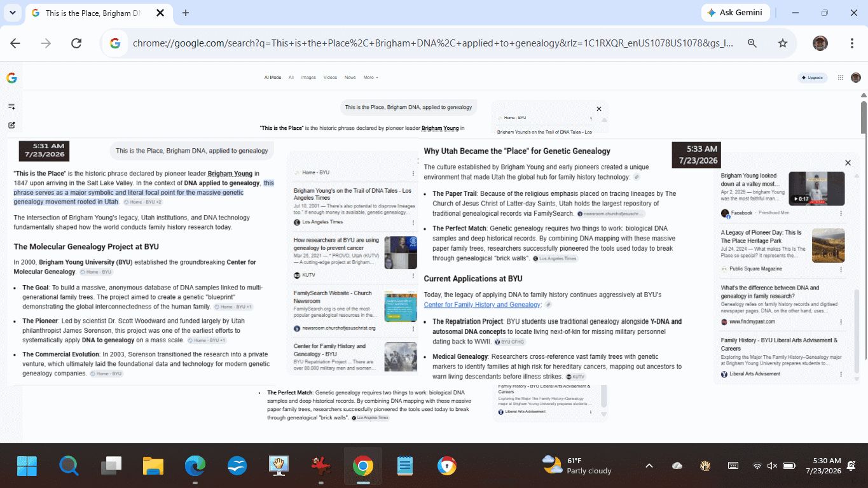
Task: Open 'A Legacy of Pioneer Day' article
Action: [x=761, y=237]
